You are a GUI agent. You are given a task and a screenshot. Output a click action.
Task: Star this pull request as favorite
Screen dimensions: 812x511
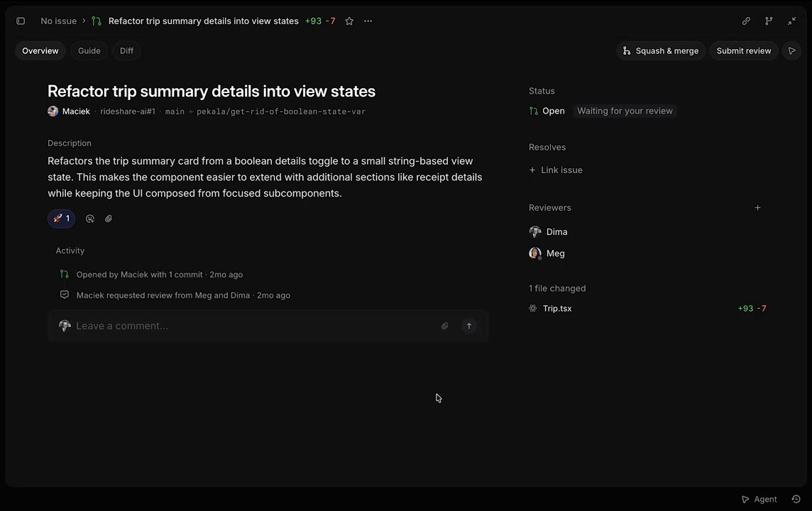(x=349, y=21)
